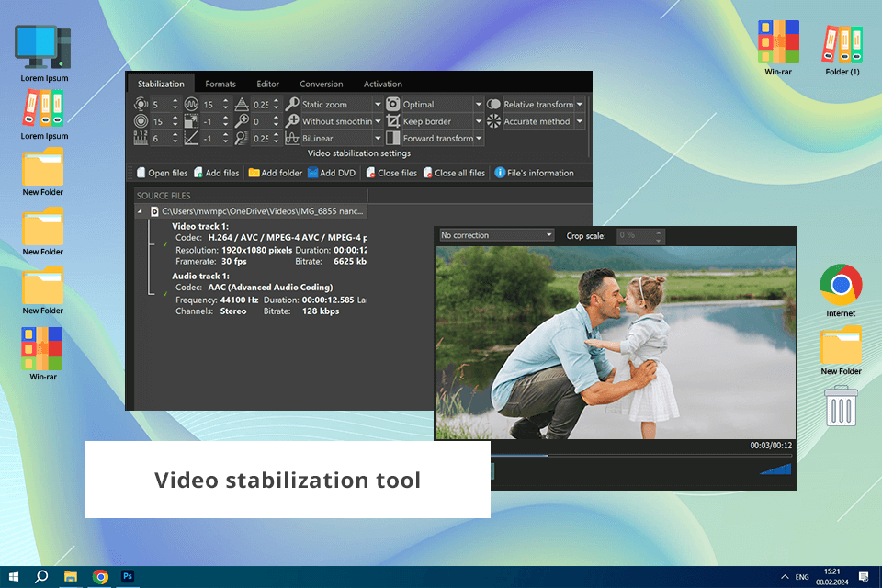The height and width of the screenshot is (588, 882).
Task: Open the Windows Start menu
Action: click(14, 577)
